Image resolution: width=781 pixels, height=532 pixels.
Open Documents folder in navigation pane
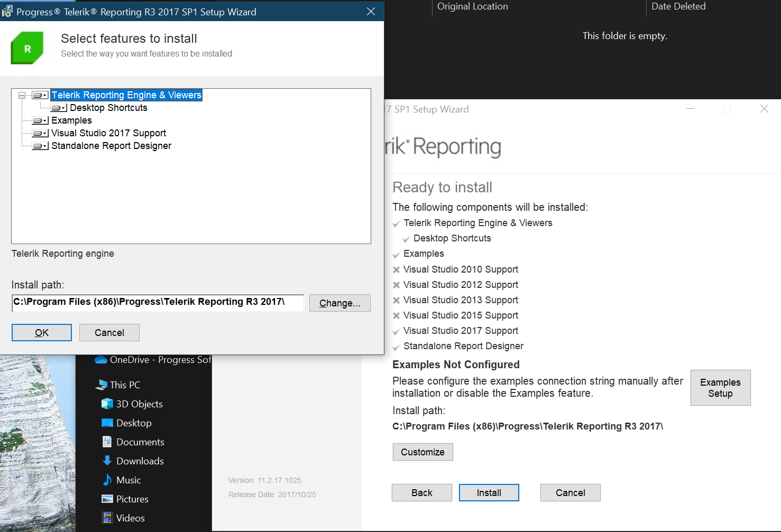(140, 442)
